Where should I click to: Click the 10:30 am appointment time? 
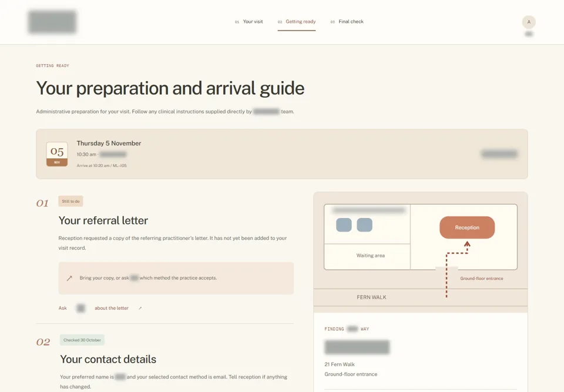tap(86, 155)
